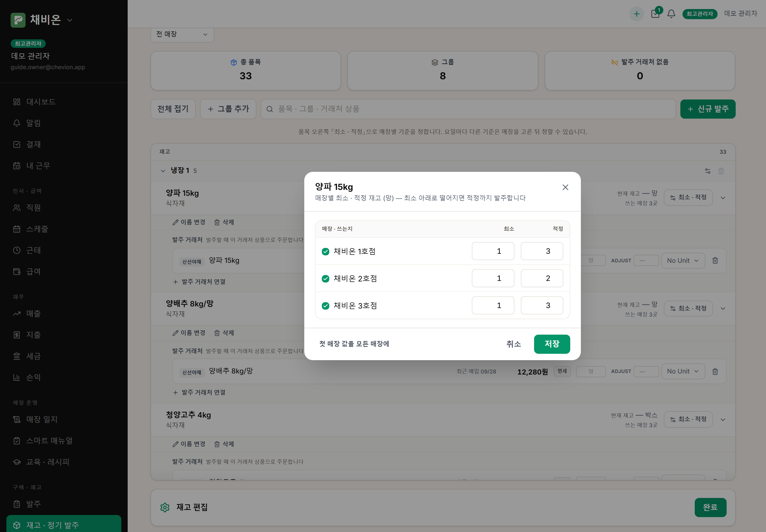Save the 양파 15kg stock settings

pos(552,344)
